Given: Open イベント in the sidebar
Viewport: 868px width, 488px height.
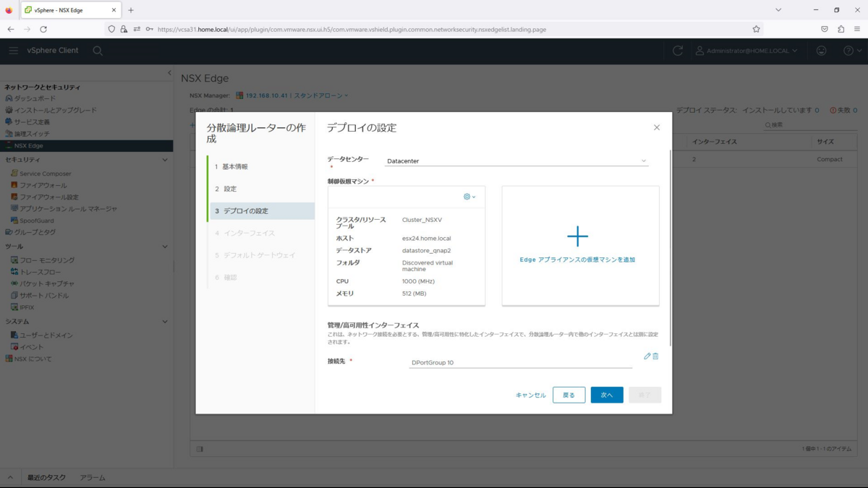Looking at the screenshot, I should pos(31,347).
